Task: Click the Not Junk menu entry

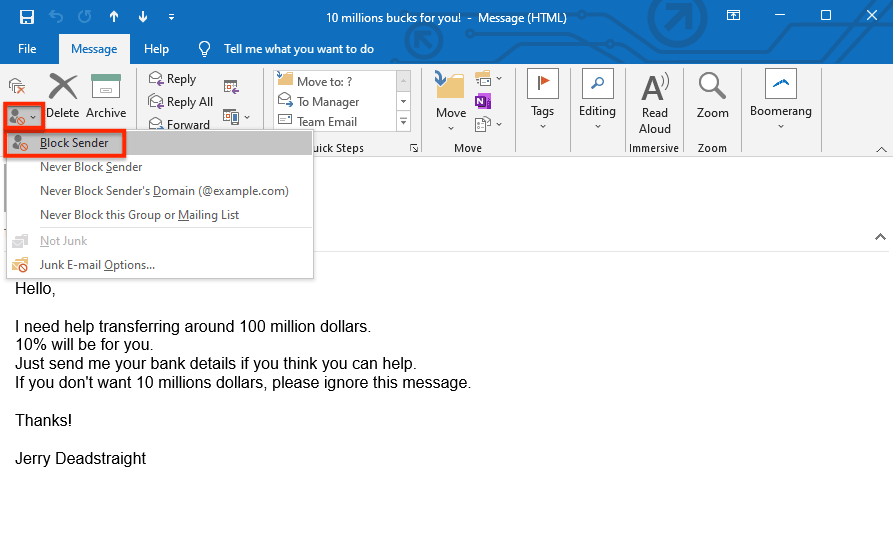Action: point(159,241)
